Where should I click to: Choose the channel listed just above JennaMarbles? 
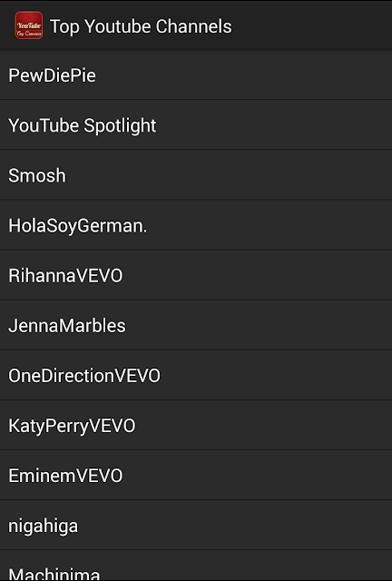point(196,275)
